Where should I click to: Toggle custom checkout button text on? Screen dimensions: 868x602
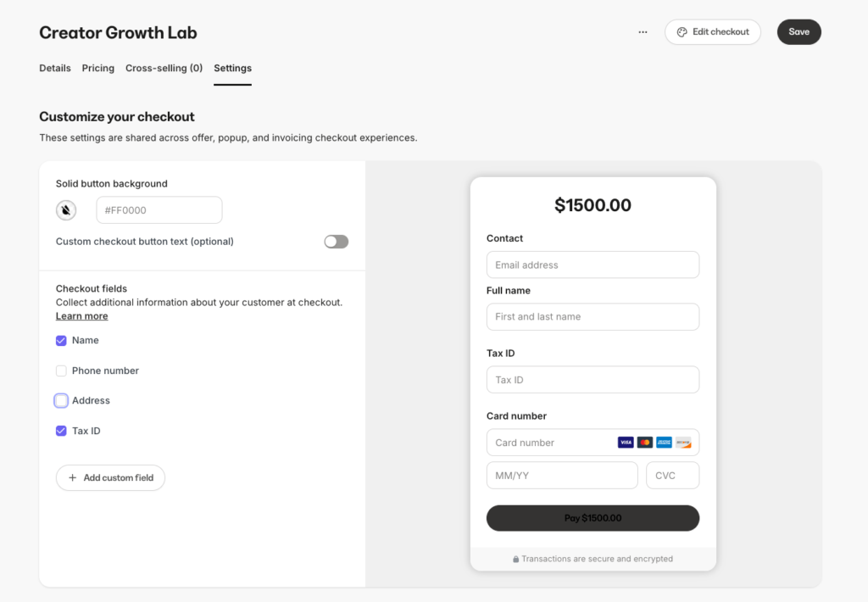[x=336, y=241]
